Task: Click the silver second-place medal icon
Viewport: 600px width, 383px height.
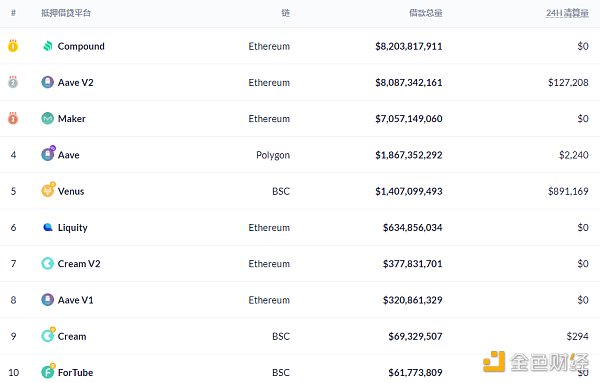Action: tap(13, 82)
